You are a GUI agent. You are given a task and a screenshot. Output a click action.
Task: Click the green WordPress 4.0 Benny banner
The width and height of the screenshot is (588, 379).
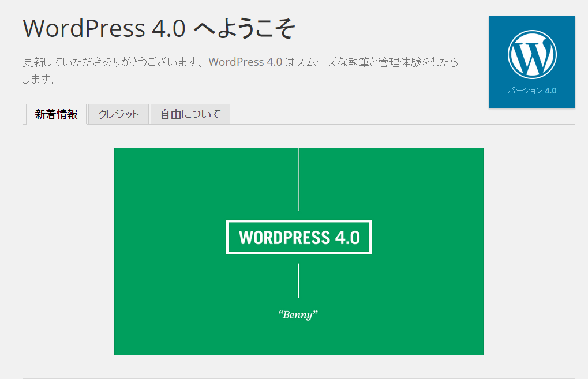pos(299,252)
